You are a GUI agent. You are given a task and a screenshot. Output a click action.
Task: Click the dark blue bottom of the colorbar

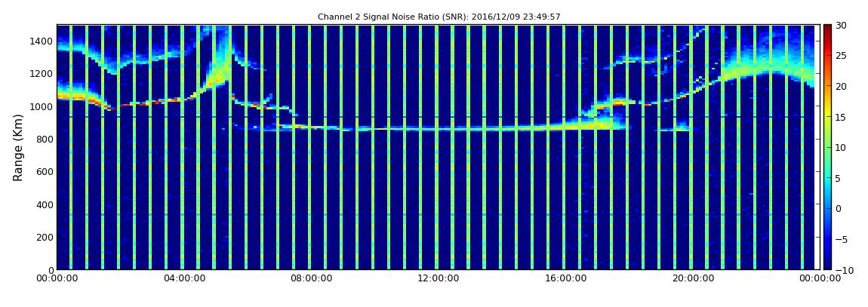827,265
